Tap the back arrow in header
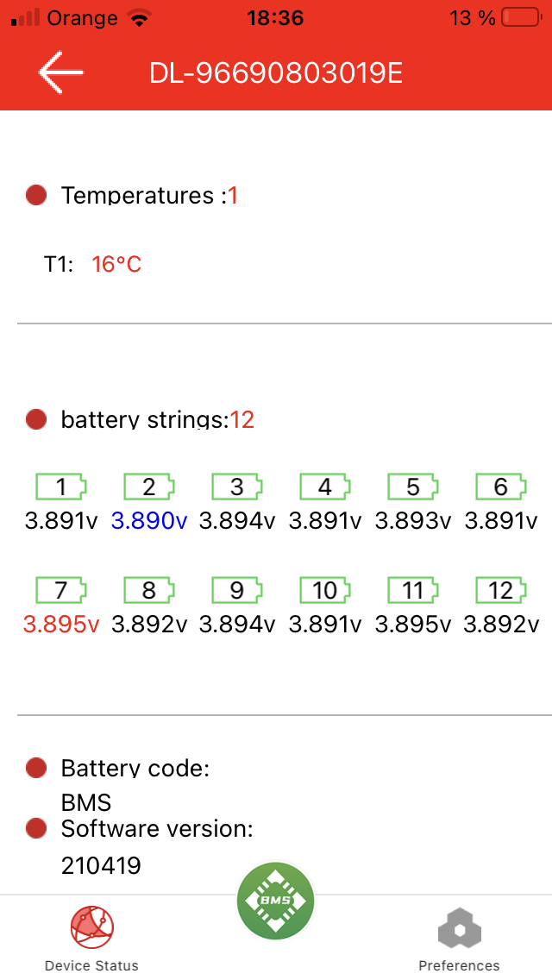552x980 pixels. click(60, 72)
